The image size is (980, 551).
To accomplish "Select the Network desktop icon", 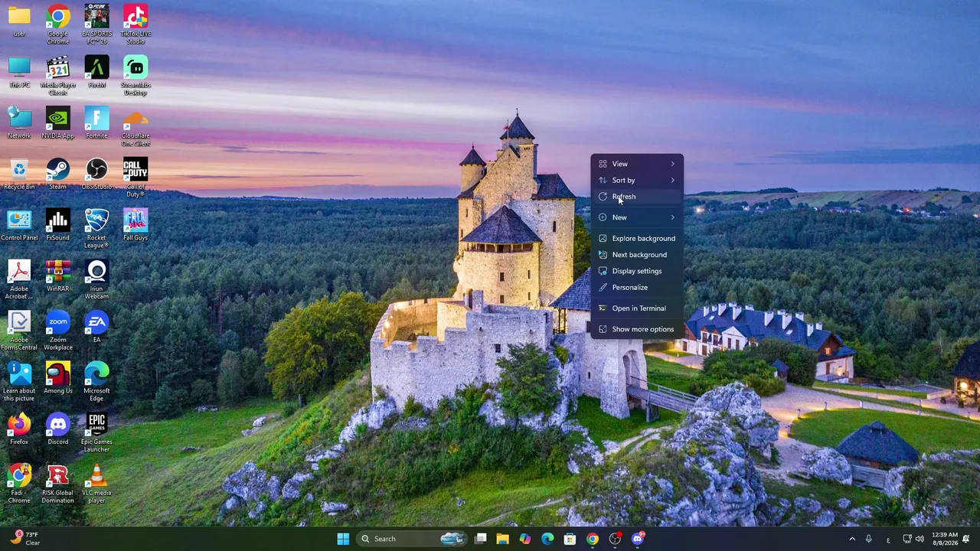I will (19, 122).
